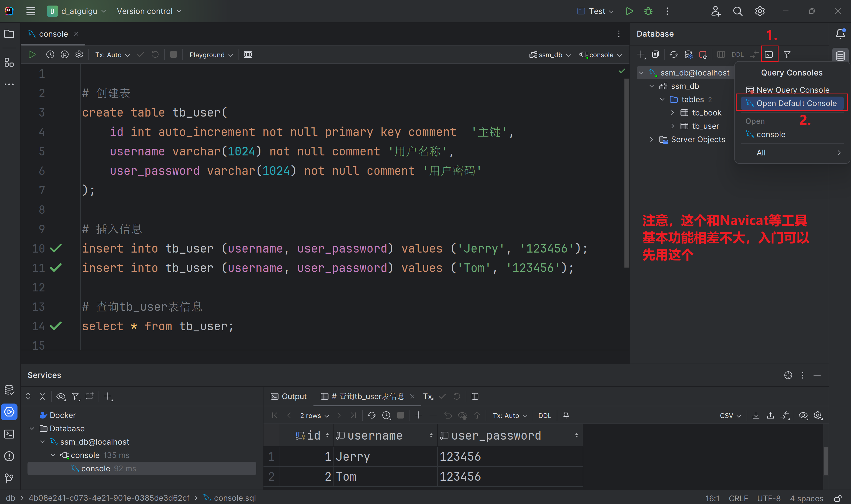Export data with download icon

point(756,415)
